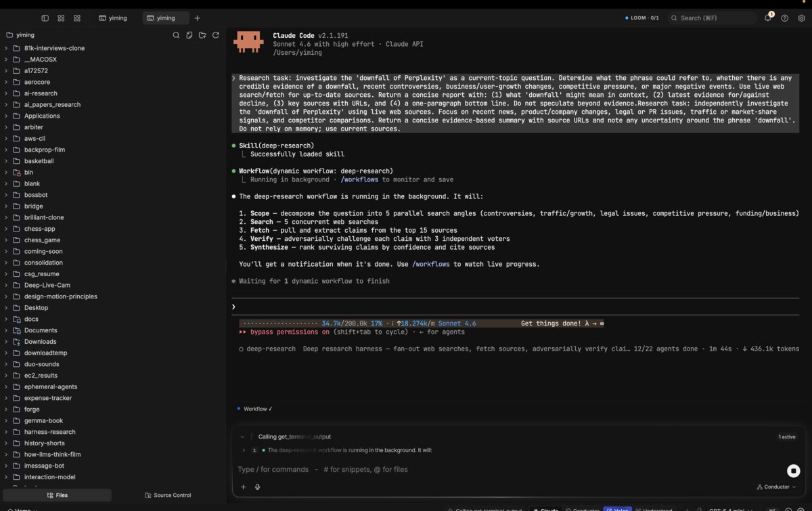Viewport: 812px width, 511px height.
Task: Click the Documents folder icon
Action: [16, 330]
